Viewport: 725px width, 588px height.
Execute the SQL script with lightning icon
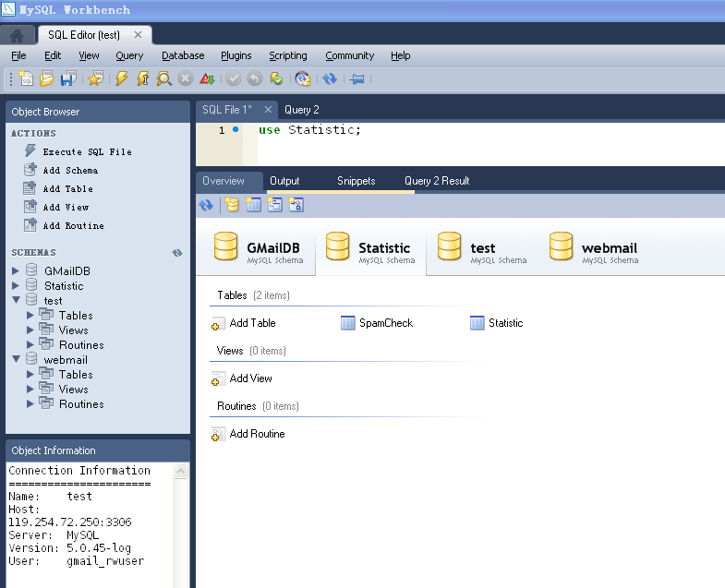click(122, 79)
